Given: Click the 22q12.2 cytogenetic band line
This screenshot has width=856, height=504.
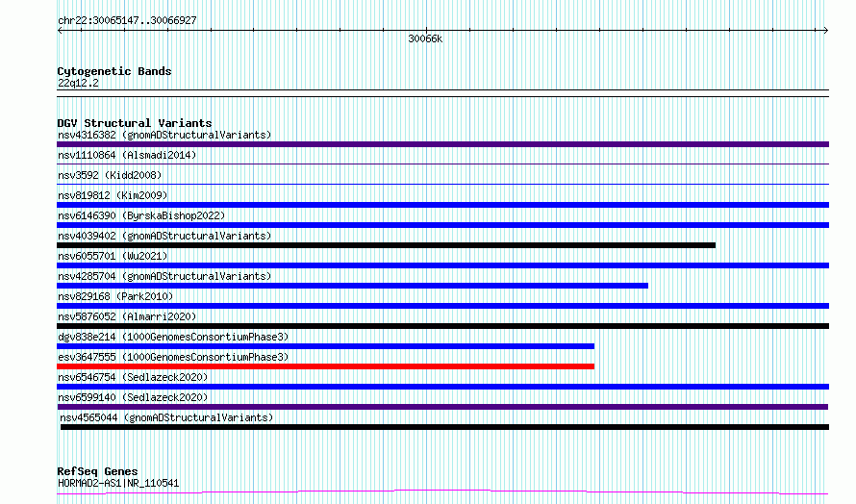Looking at the screenshot, I should click(442, 93).
